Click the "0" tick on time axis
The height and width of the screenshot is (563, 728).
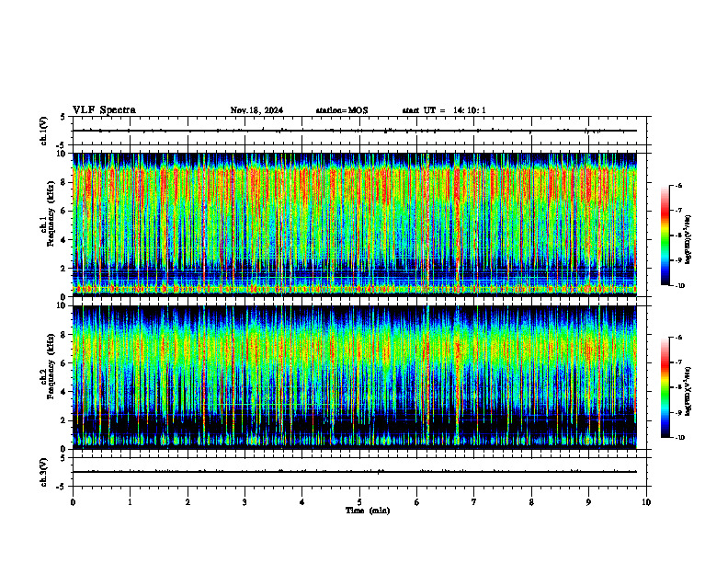coord(73,502)
